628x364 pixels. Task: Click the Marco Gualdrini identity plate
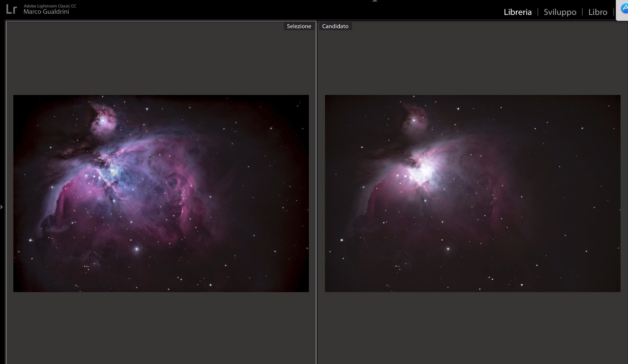[x=46, y=12]
